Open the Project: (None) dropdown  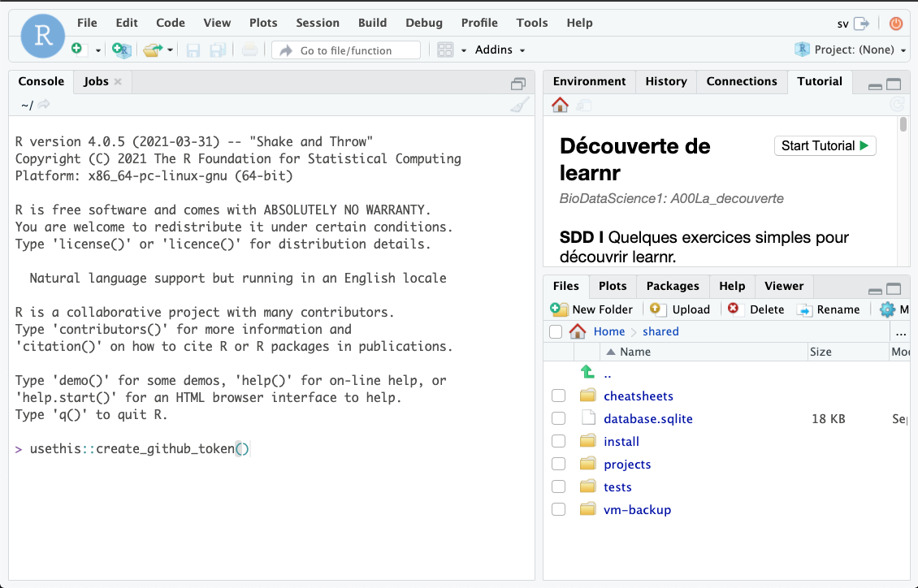pyautogui.click(x=850, y=50)
